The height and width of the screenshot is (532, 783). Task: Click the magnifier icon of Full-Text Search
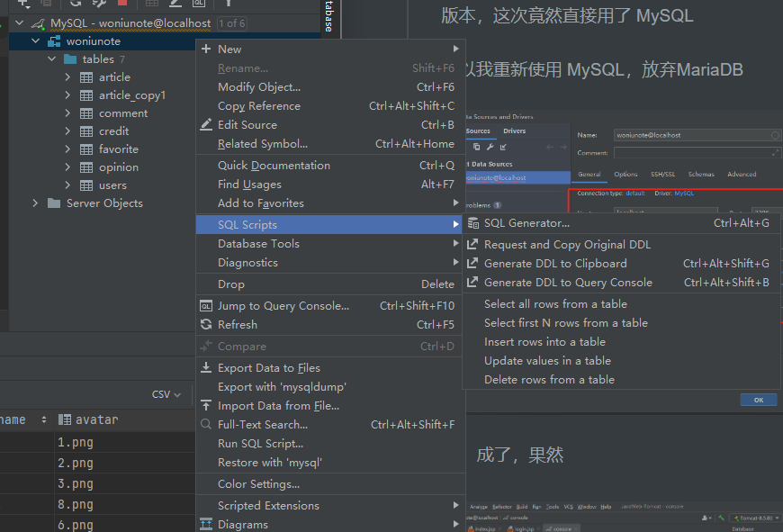click(x=206, y=424)
